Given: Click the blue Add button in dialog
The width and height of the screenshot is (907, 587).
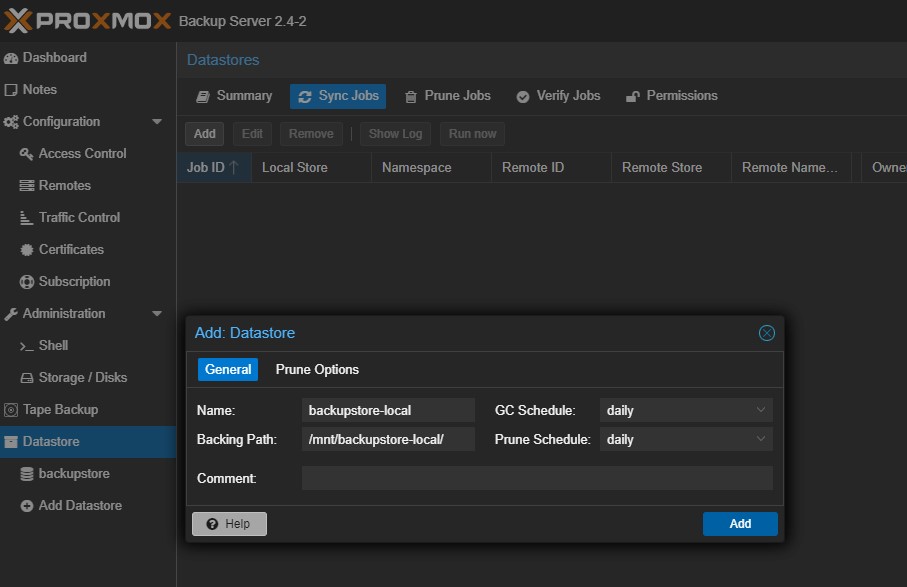Looking at the screenshot, I should coord(740,524).
